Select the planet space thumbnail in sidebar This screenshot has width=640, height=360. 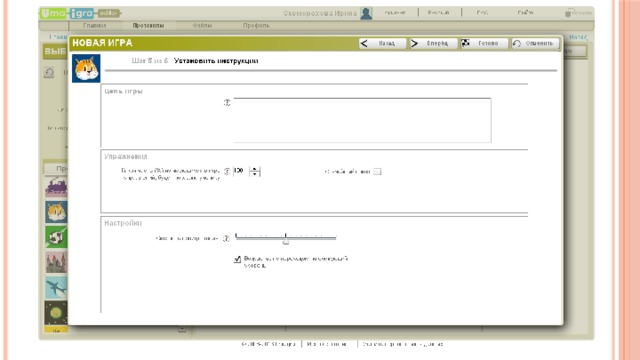coord(56,313)
